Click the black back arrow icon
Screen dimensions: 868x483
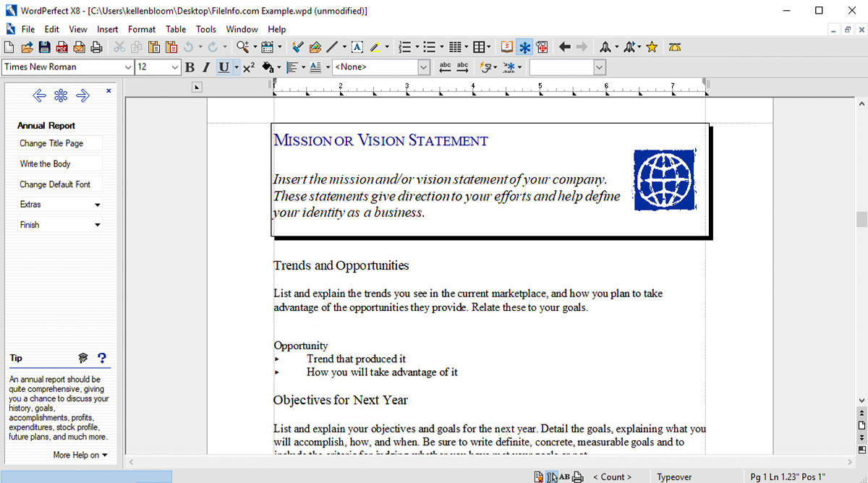tap(564, 48)
